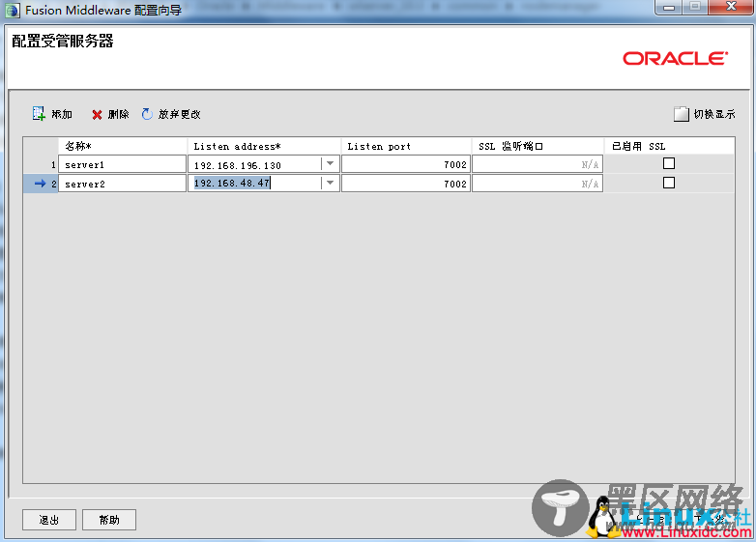
Task: Click the 切换显示 toolbar label
Action: 714,114
